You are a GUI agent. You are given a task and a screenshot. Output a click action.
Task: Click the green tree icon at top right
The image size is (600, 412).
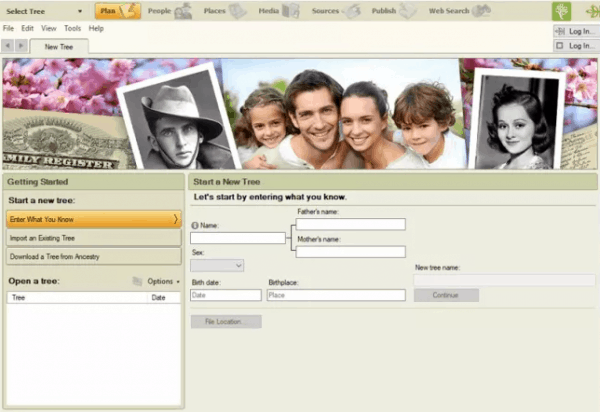click(561, 11)
